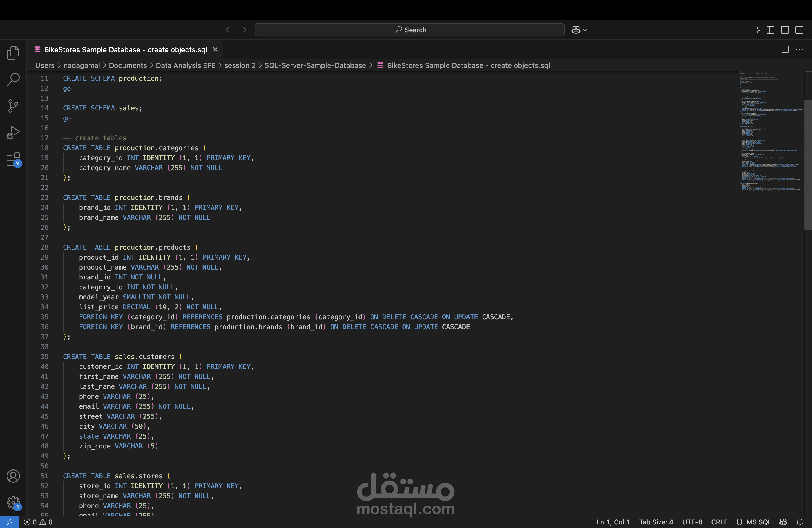The image size is (812, 528).
Task: Click 'category_name' on line 20
Action: 105,168
